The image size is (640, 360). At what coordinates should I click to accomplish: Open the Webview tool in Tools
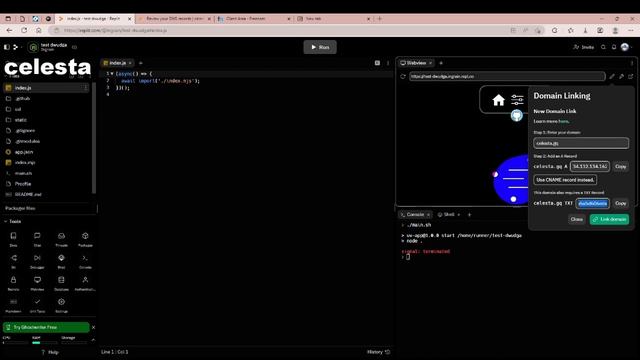(37, 283)
